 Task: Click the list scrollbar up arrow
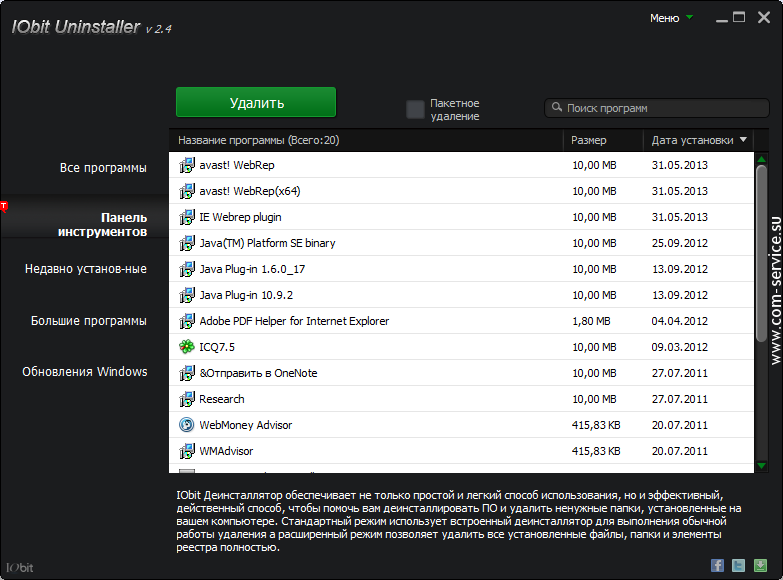tap(762, 159)
